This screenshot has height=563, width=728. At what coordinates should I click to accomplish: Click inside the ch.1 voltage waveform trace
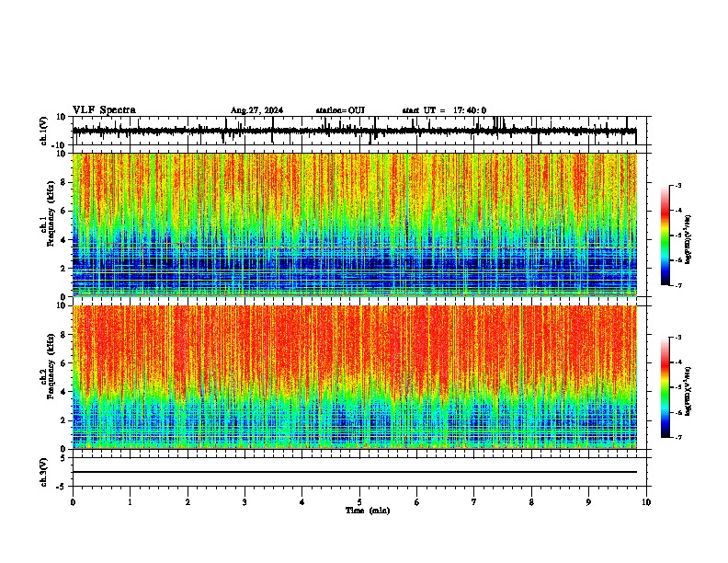point(354,131)
